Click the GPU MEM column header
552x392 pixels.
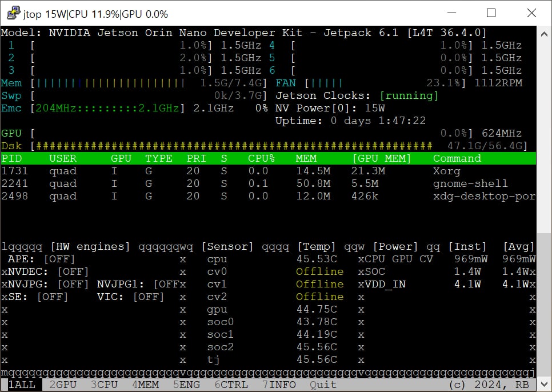[x=377, y=158]
